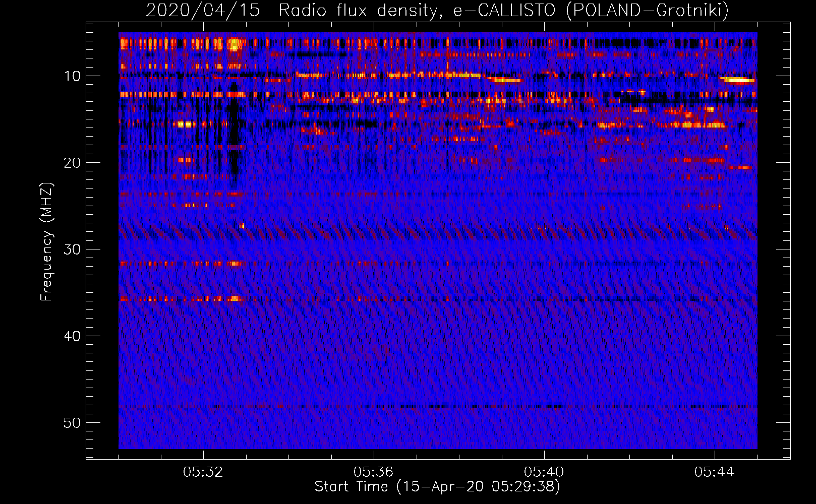Click the 30 MHz frequency tick label
This screenshot has width=816, height=504.
[72, 249]
